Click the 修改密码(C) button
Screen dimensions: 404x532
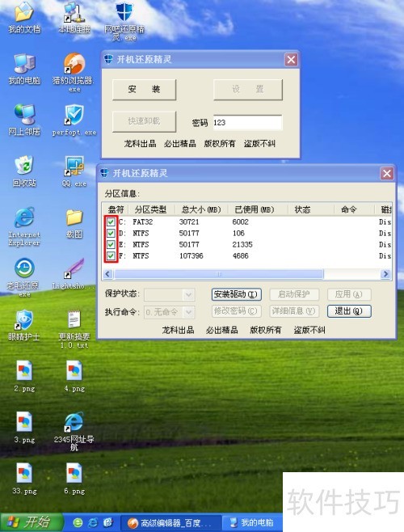(x=237, y=311)
